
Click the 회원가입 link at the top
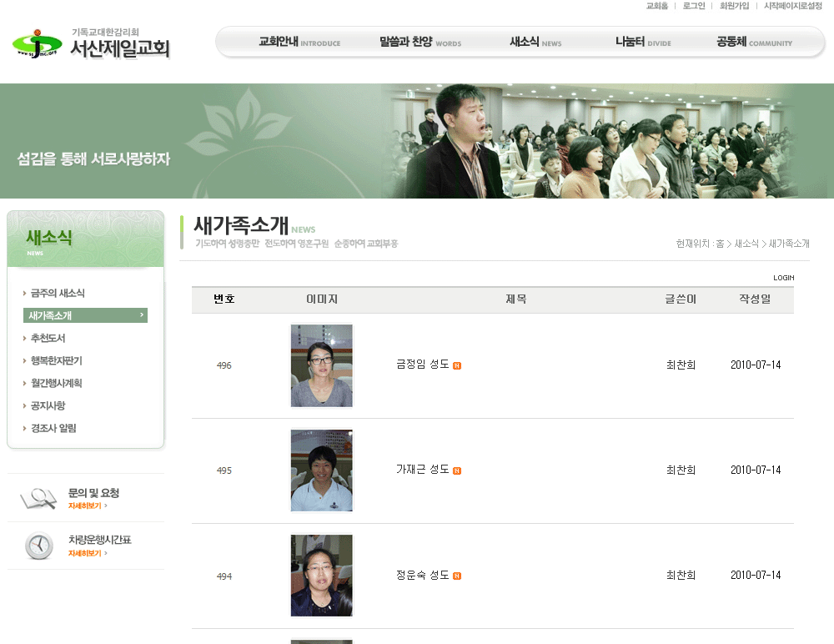[x=734, y=6]
